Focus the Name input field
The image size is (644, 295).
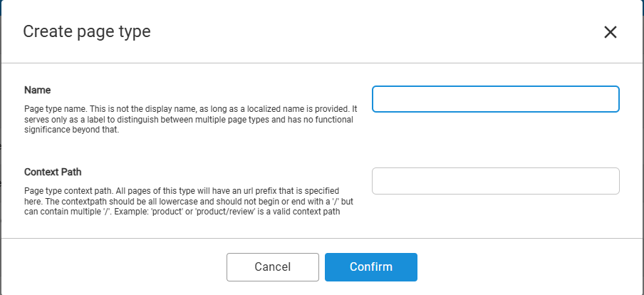tap(495, 99)
